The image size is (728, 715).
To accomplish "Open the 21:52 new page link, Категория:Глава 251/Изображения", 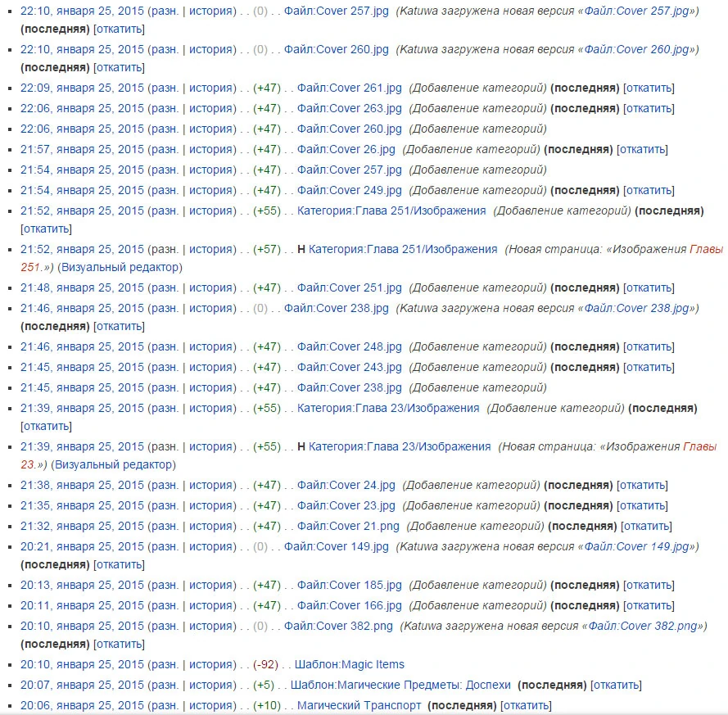I will pyautogui.click(x=403, y=249).
